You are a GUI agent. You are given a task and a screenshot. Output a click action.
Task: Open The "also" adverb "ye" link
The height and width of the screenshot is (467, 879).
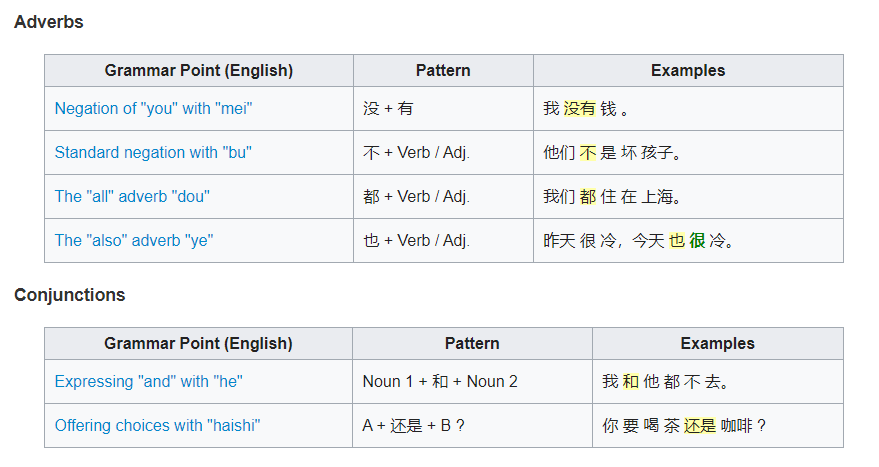pyautogui.click(x=134, y=241)
